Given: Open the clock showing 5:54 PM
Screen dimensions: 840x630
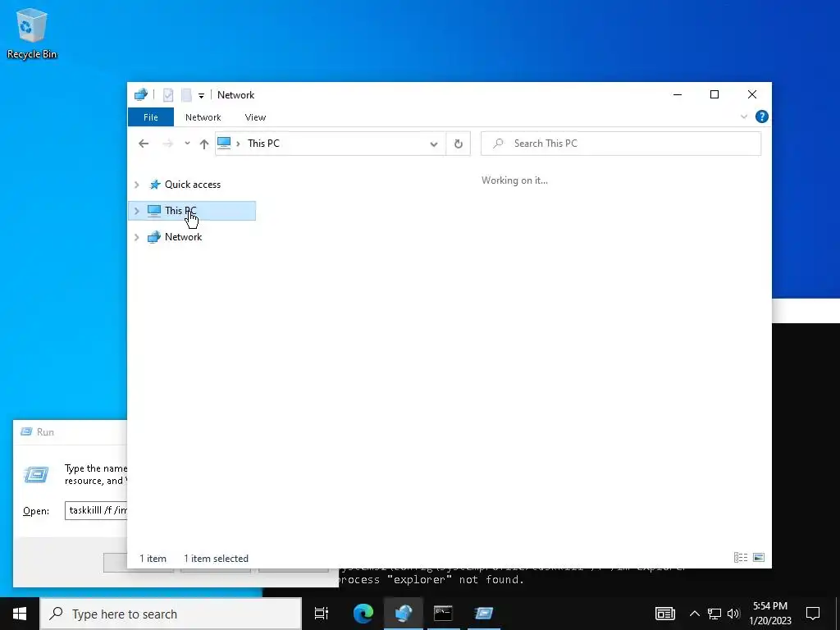Looking at the screenshot, I should point(770,614).
